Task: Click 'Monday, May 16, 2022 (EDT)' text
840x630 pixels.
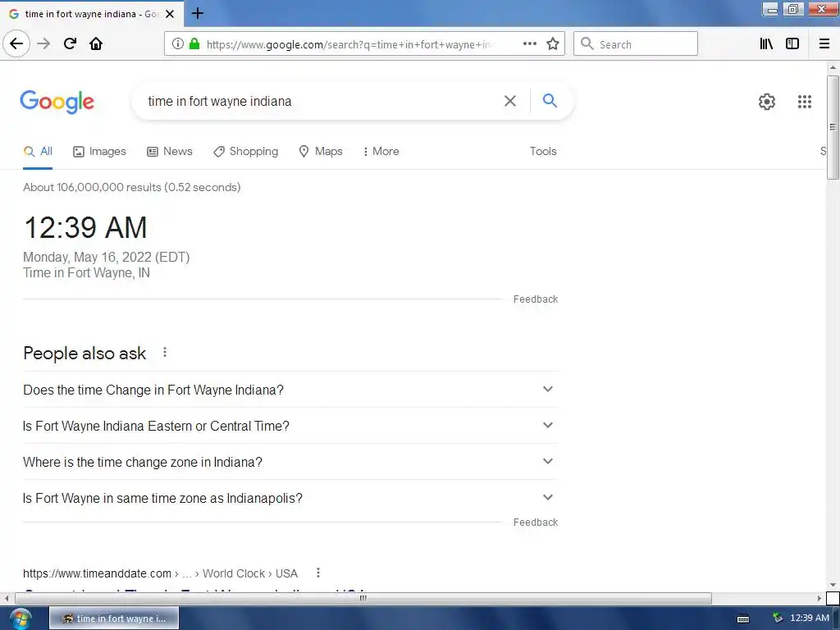Action: (106, 257)
